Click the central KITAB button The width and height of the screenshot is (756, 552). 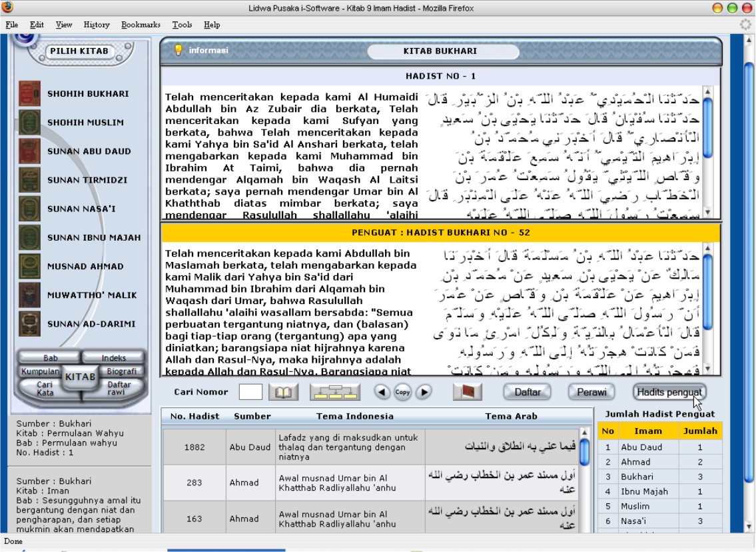(81, 377)
